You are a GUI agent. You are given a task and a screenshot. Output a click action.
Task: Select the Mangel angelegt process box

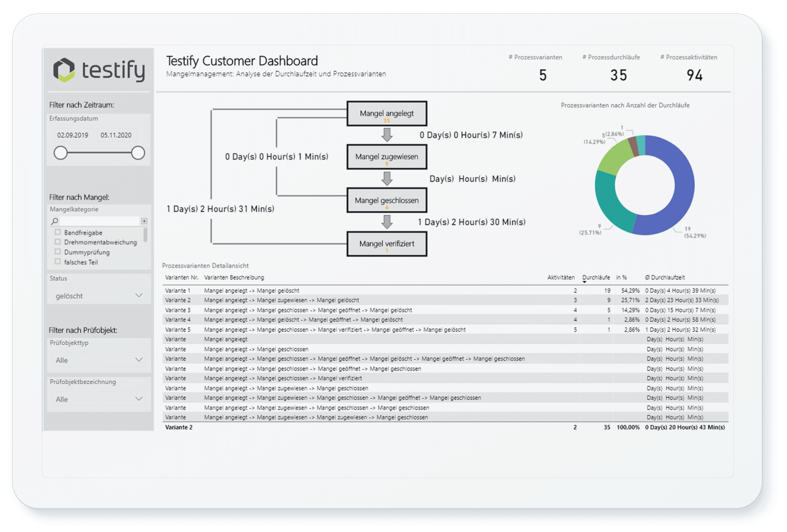[x=387, y=113]
